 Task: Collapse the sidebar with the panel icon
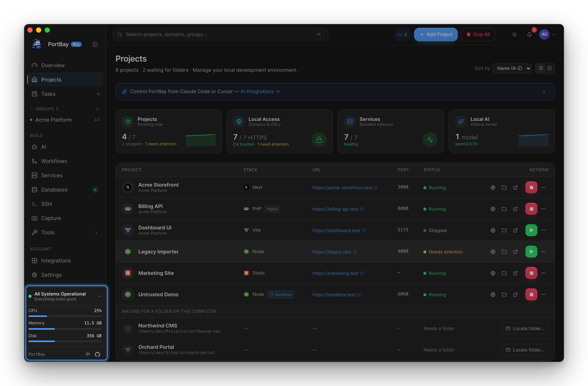(95, 44)
